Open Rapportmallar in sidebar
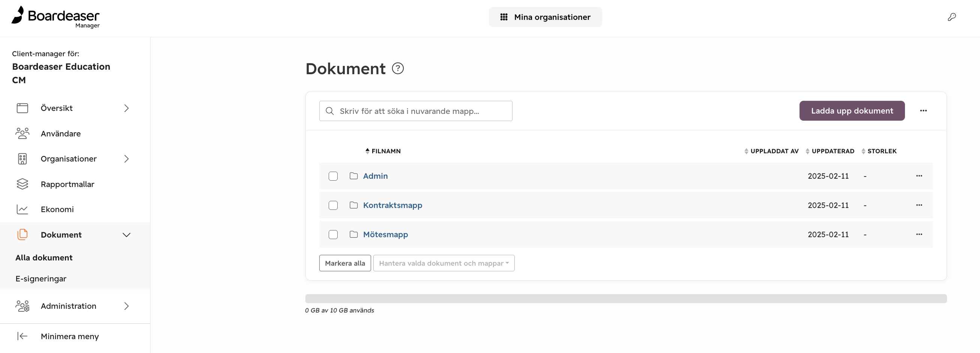The width and height of the screenshot is (980, 353). [x=75, y=184]
